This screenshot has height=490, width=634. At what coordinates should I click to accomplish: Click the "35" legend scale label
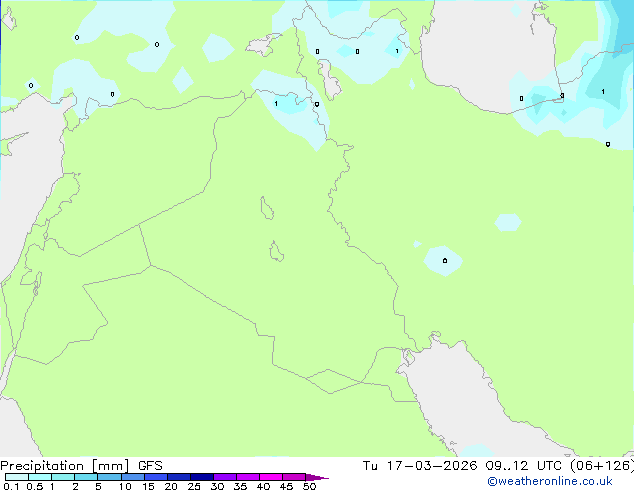(x=240, y=486)
